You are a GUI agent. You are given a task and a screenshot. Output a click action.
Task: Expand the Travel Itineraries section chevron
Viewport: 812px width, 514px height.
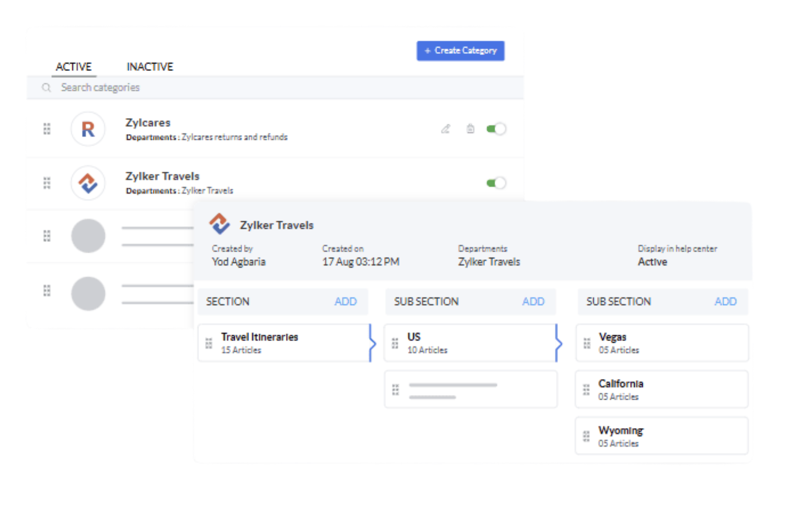tap(372, 343)
